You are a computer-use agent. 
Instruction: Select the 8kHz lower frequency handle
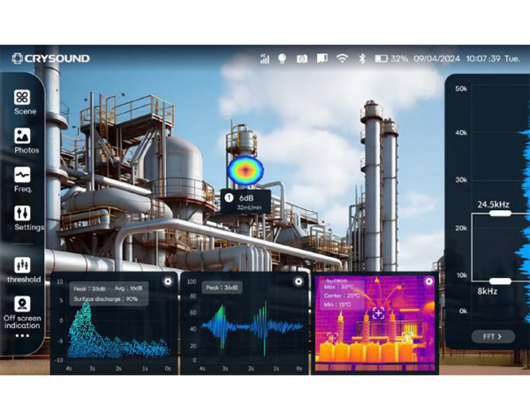click(x=488, y=281)
